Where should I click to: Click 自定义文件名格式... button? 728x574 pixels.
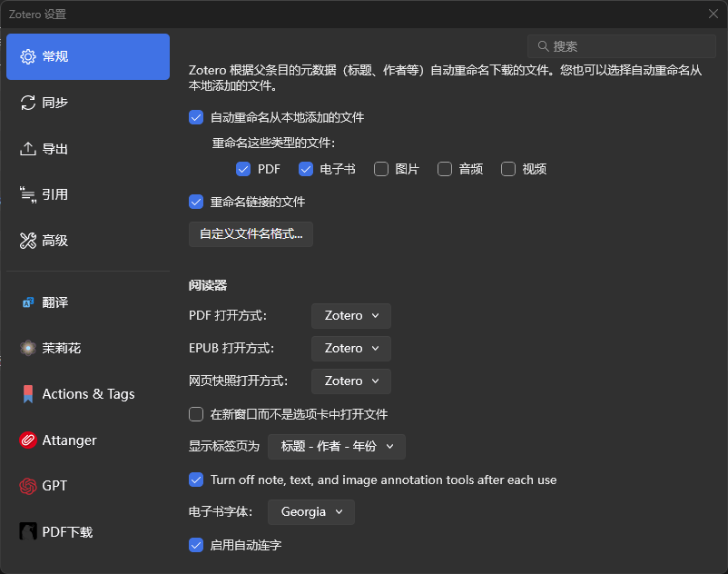(251, 234)
